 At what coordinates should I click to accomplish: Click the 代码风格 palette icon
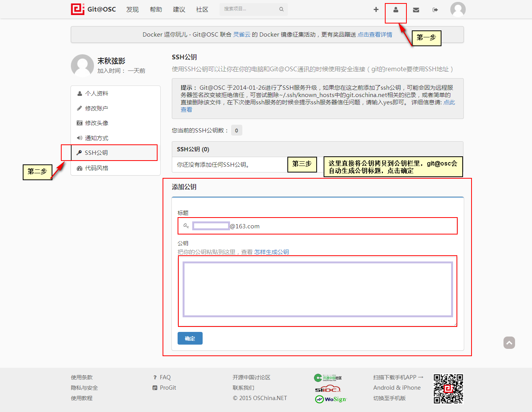click(x=80, y=168)
